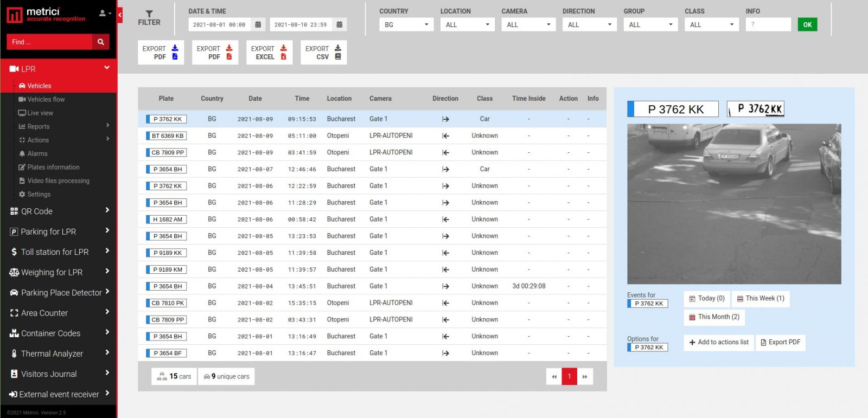The height and width of the screenshot is (418, 868).
Task: Select Live view in LPR menu
Action: point(40,113)
